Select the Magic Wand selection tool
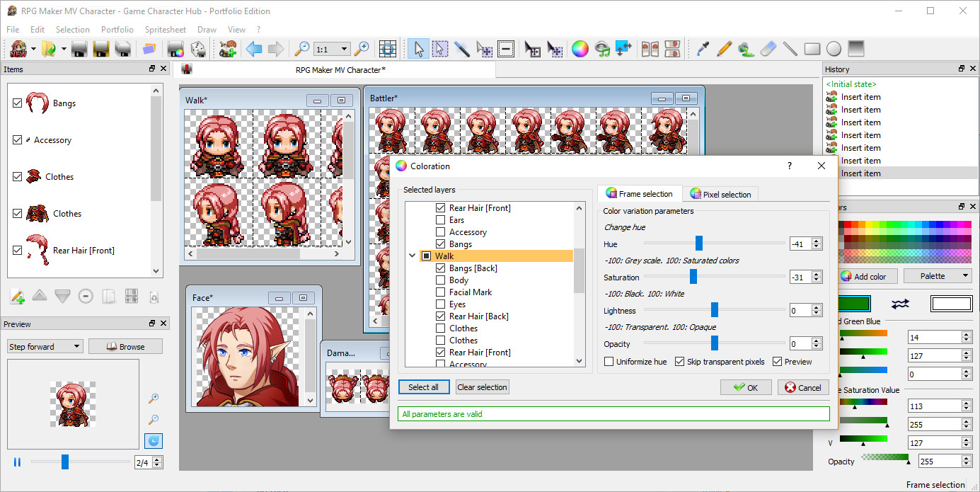 coord(461,48)
